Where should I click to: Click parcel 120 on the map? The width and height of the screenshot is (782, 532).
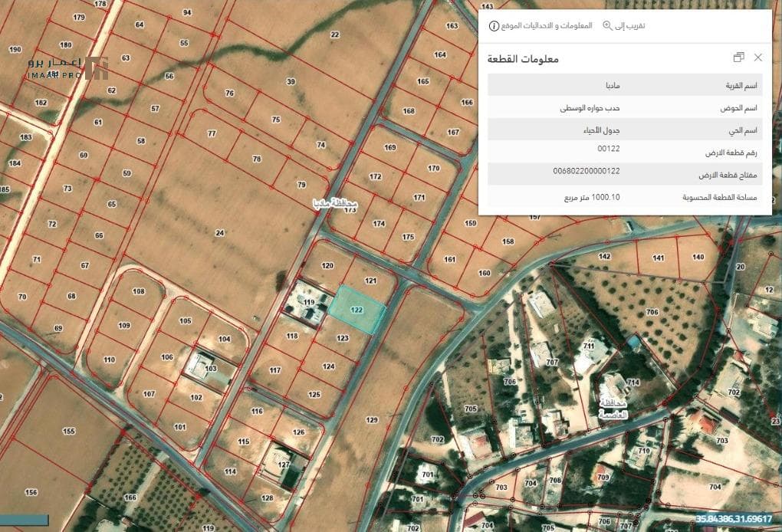(327, 265)
